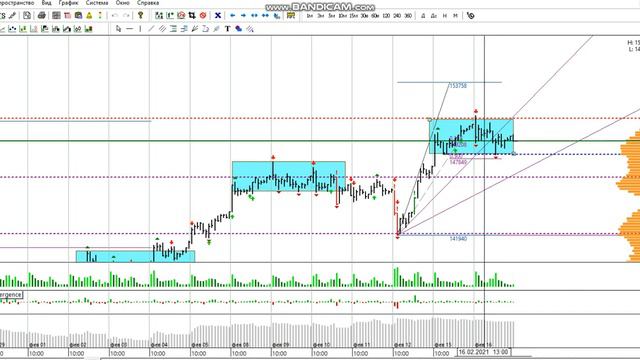Click the 16.02.2021 13:00 date cursor label
The width and height of the screenshot is (640, 360).
tap(484, 352)
